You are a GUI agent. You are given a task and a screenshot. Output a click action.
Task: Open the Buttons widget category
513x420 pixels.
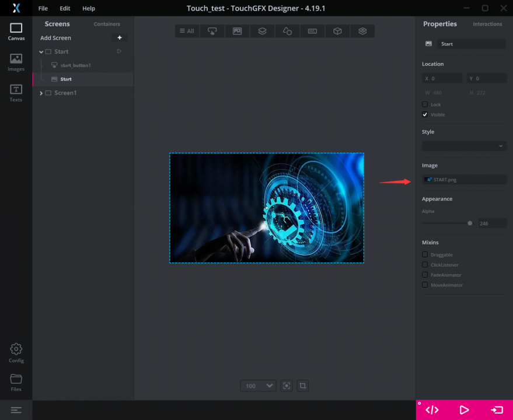coord(212,31)
